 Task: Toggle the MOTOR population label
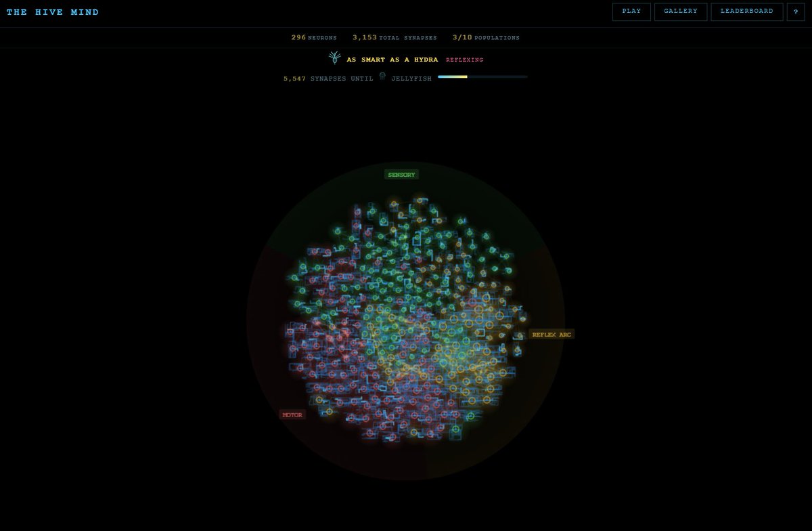point(292,414)
